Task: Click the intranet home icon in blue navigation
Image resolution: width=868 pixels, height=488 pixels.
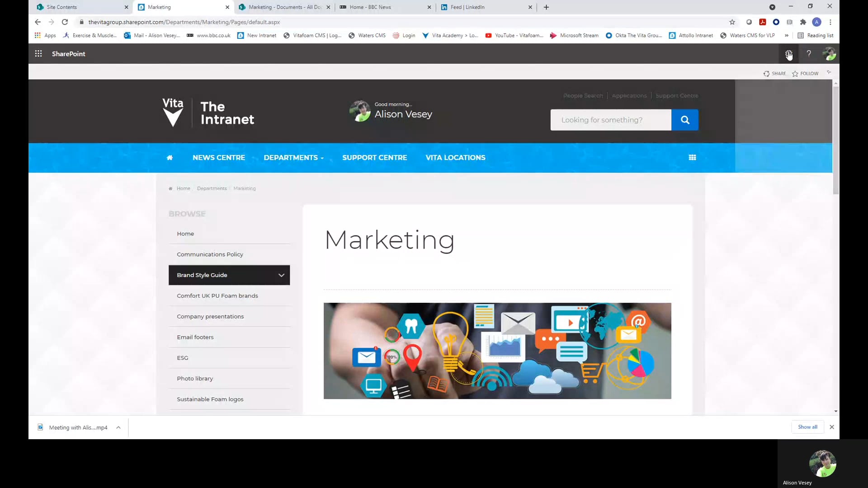Action: pos(170,158)
